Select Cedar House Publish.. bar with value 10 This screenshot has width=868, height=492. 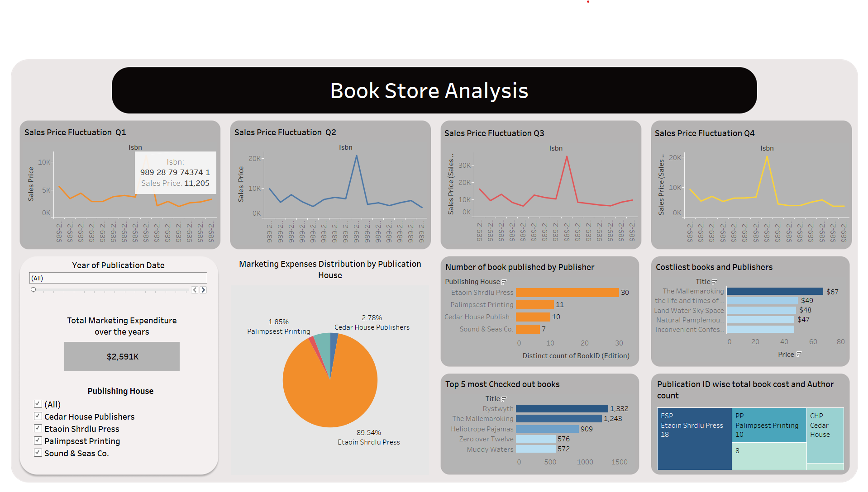(533, 317)
